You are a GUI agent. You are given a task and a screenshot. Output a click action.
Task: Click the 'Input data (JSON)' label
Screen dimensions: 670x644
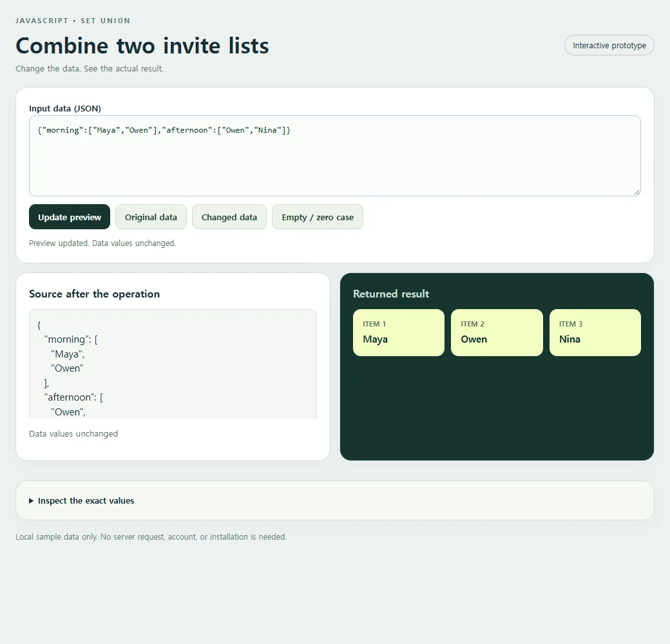click(x=65, y=108)
